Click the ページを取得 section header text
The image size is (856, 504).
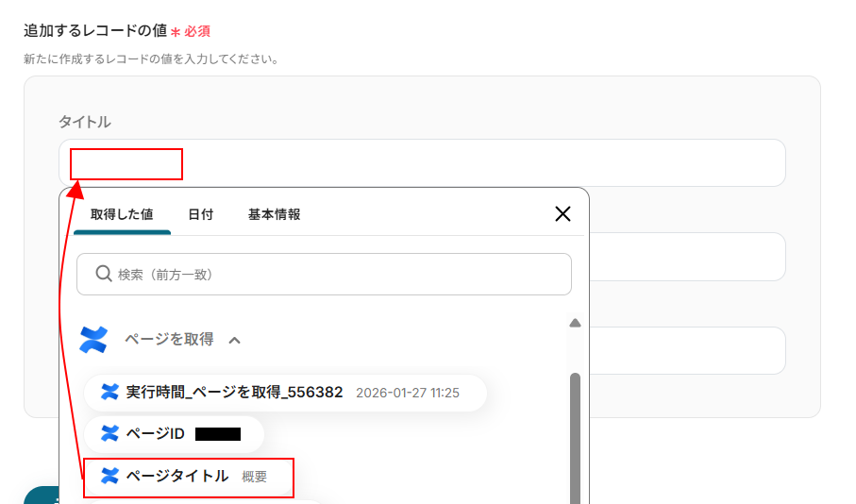click(169, 340)
